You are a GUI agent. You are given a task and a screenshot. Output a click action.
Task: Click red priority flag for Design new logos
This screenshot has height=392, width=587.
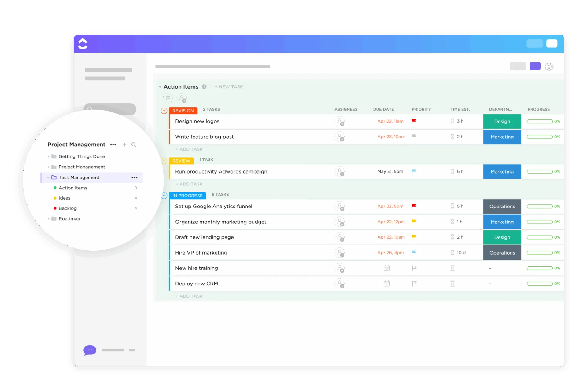pos(414,121)
